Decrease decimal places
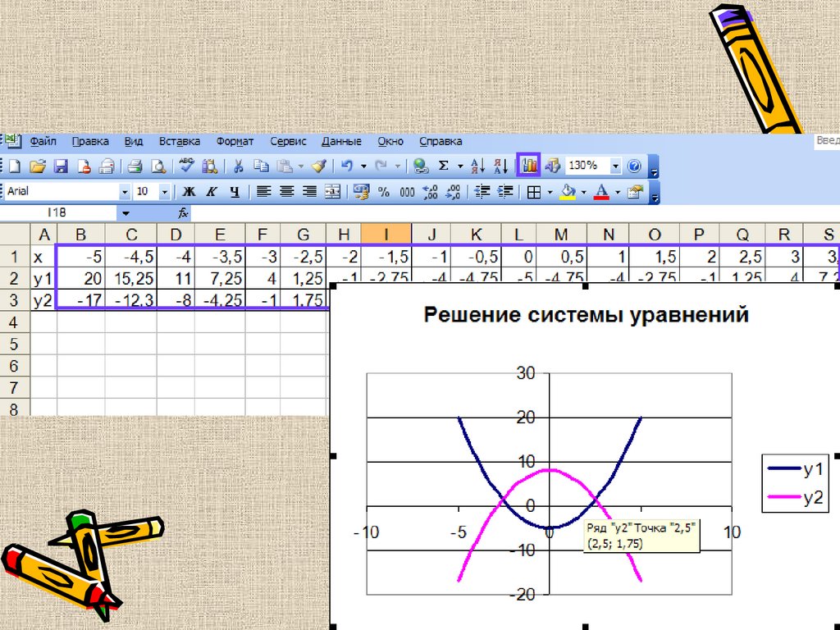The width and height of the screenshot is (840, 630). pyautogui.click(x=453, y=192)
